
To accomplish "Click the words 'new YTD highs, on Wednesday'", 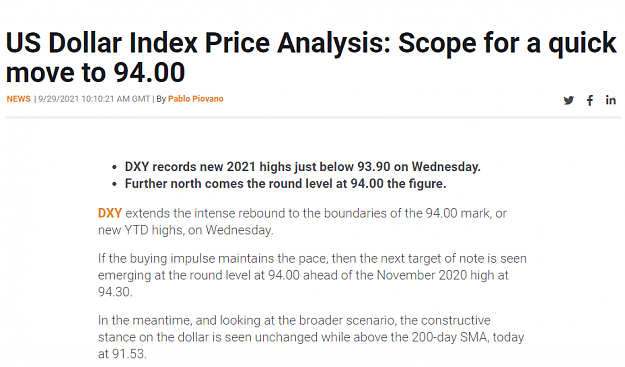I will coord(185,230).
